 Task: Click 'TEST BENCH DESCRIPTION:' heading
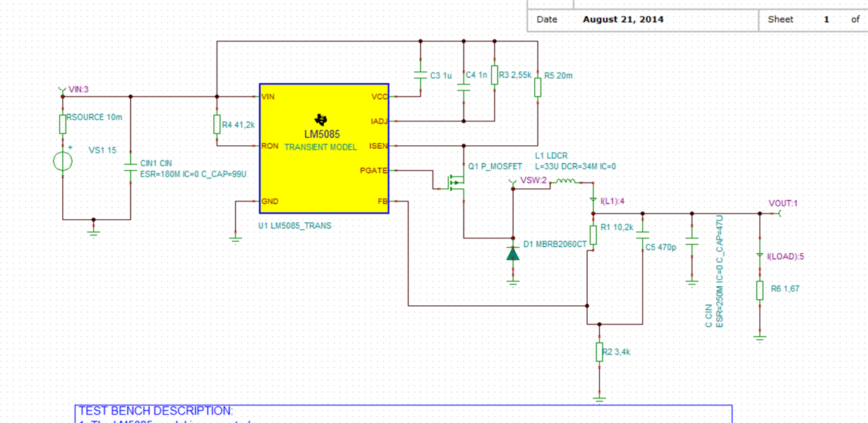tap(155, 410)
